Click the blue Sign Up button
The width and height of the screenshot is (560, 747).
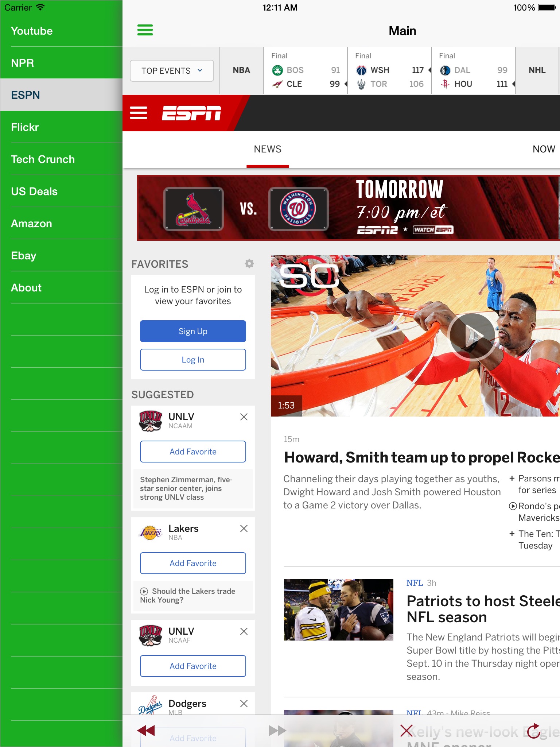point(193,331)
